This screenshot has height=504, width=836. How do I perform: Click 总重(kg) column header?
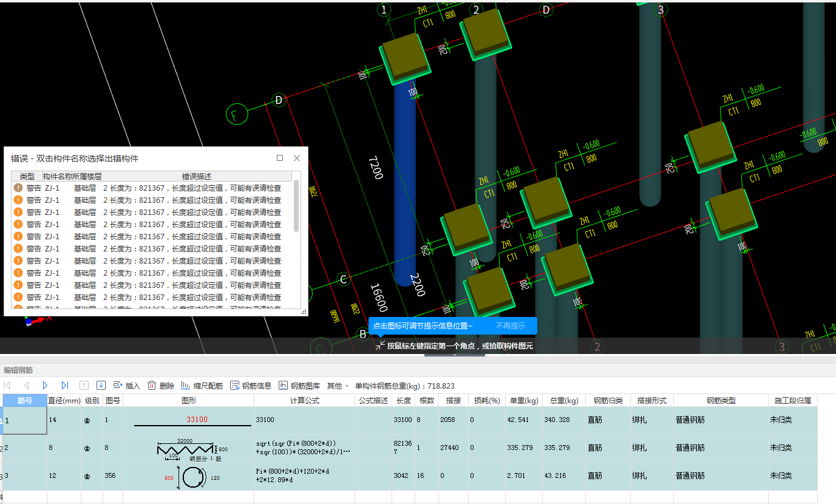click(565, 400)
